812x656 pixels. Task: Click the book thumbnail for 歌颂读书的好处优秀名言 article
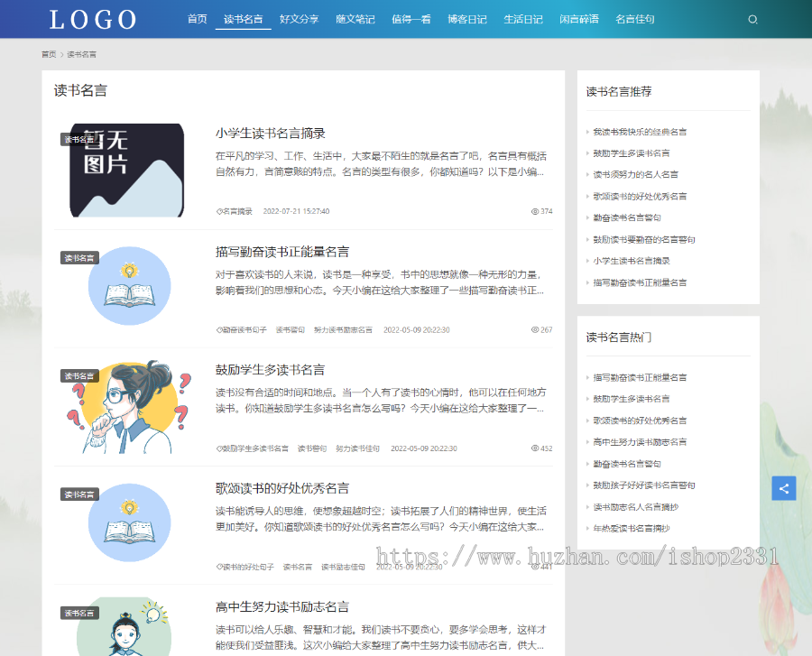click(129, 523)
